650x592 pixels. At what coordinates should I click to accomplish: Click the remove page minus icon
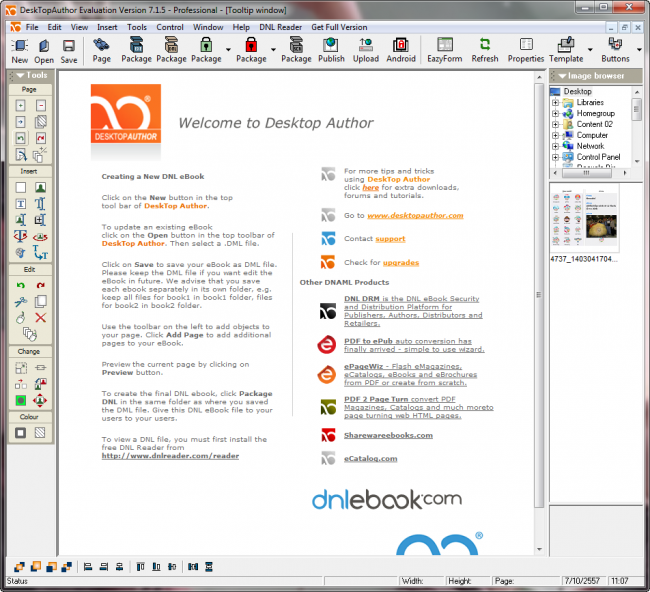click(40, 105)
